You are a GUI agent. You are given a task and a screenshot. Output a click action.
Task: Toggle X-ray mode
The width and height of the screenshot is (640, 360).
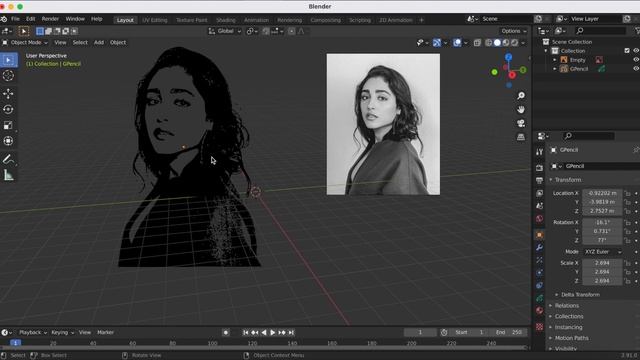477,42
